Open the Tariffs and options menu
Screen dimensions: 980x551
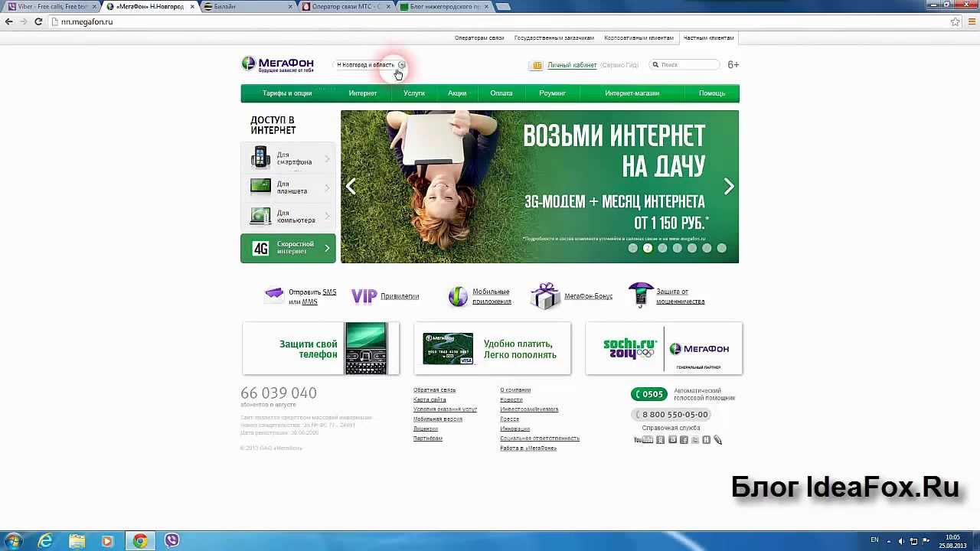[287, 93]
